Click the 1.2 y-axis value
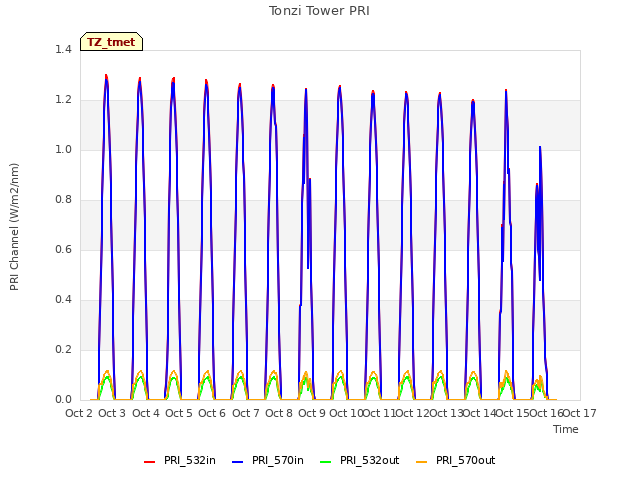The width and height of the screenshot is (640, 480). click(x=63, y=100)
